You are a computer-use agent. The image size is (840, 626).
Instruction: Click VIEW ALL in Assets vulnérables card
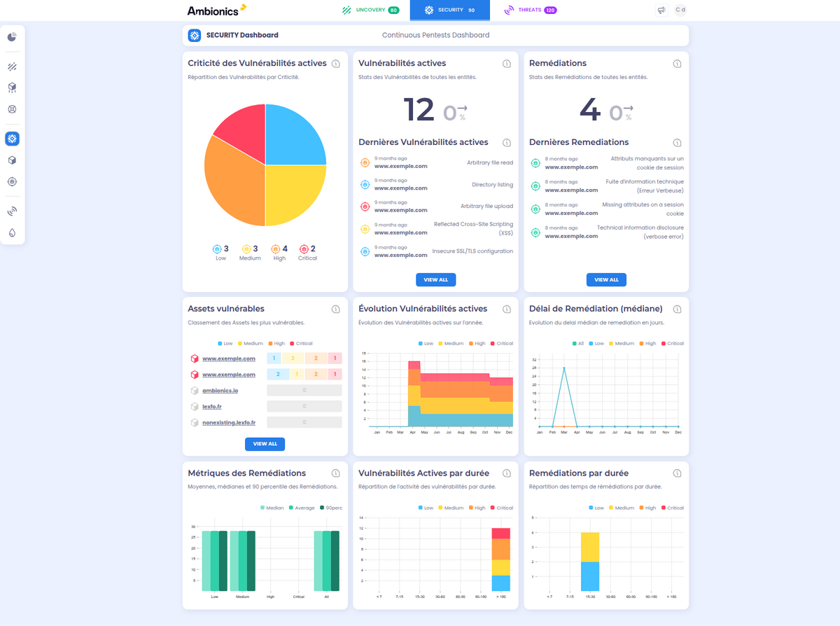(x=265, y=443)
